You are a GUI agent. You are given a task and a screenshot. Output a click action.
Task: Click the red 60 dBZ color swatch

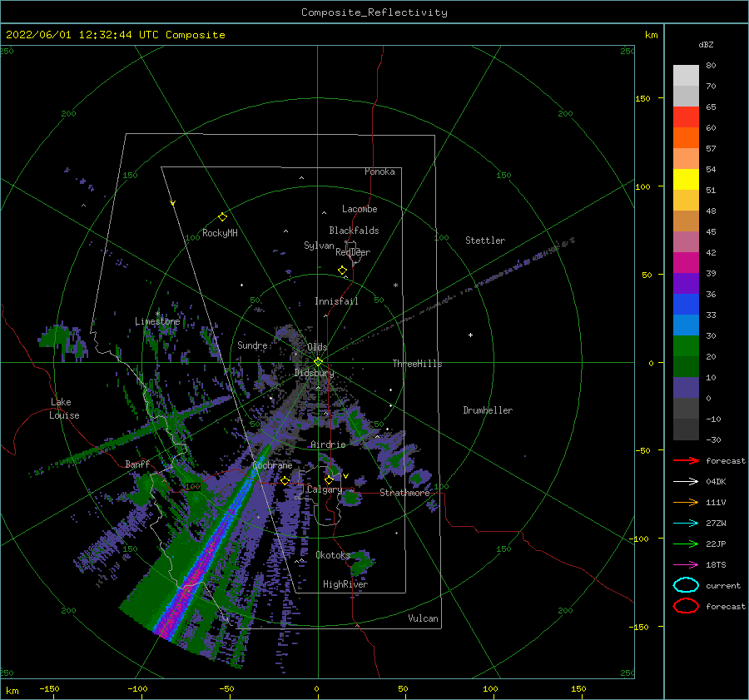pos(686,117)
